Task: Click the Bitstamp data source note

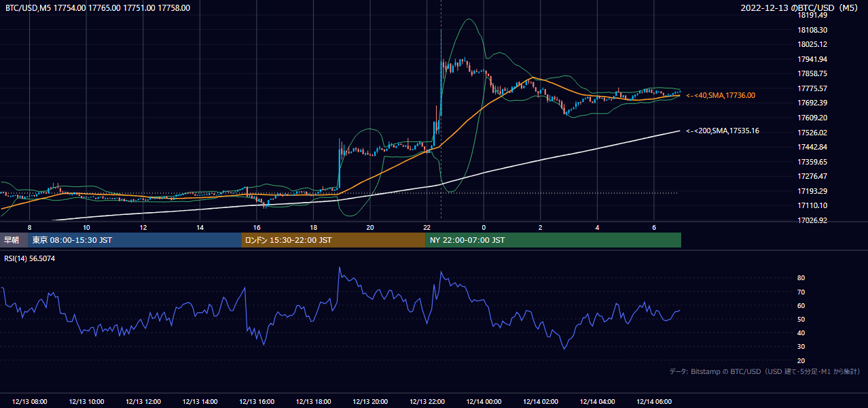Action: point(765,371)
